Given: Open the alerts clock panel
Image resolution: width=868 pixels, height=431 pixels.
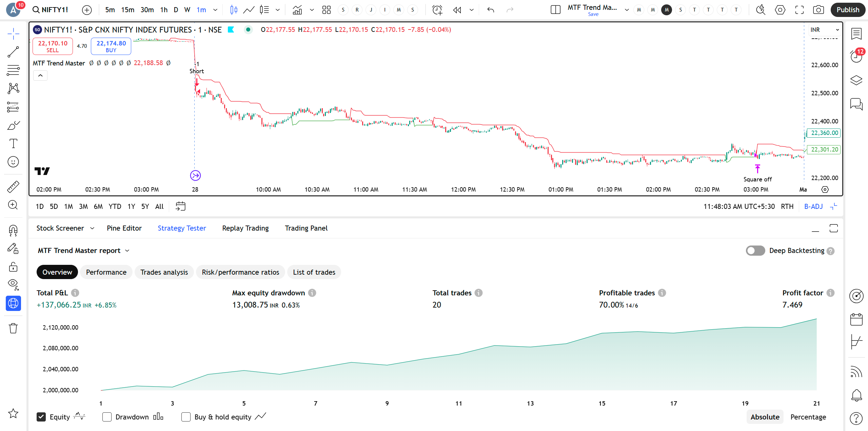Looking at the screenshot, I should (x=856, y=56).
